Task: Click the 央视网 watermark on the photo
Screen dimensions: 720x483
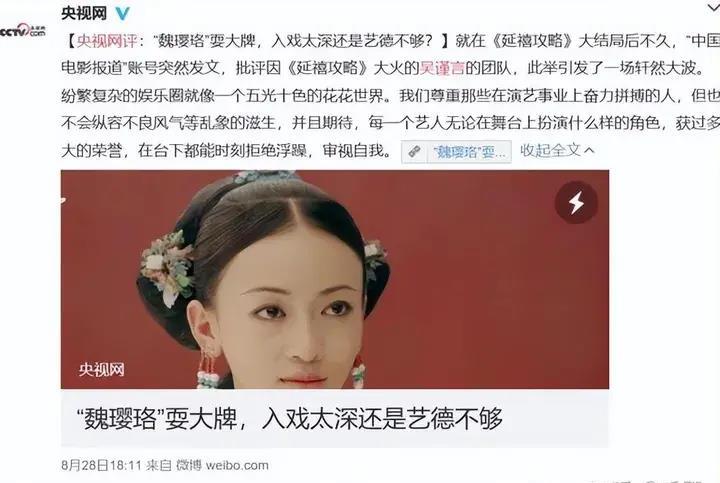Action: pos(101,369)
